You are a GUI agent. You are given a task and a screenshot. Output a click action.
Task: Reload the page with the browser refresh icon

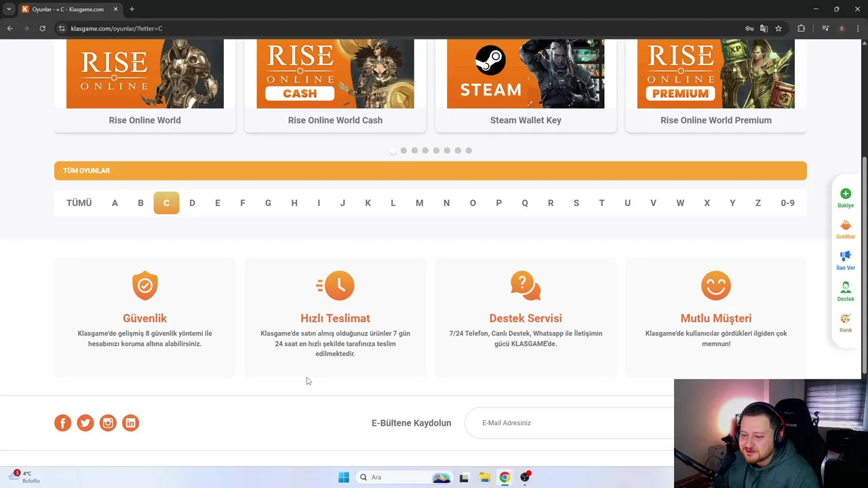coord(42,28)
